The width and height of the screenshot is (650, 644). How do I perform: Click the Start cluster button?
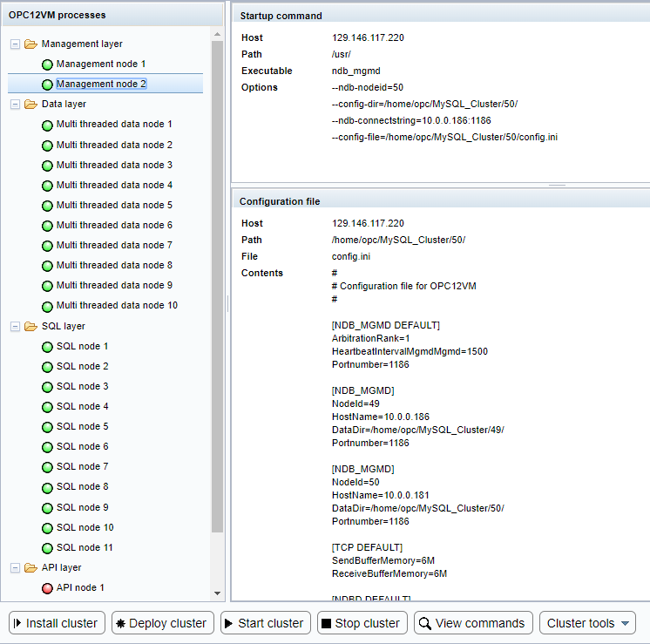pos(266,623)
